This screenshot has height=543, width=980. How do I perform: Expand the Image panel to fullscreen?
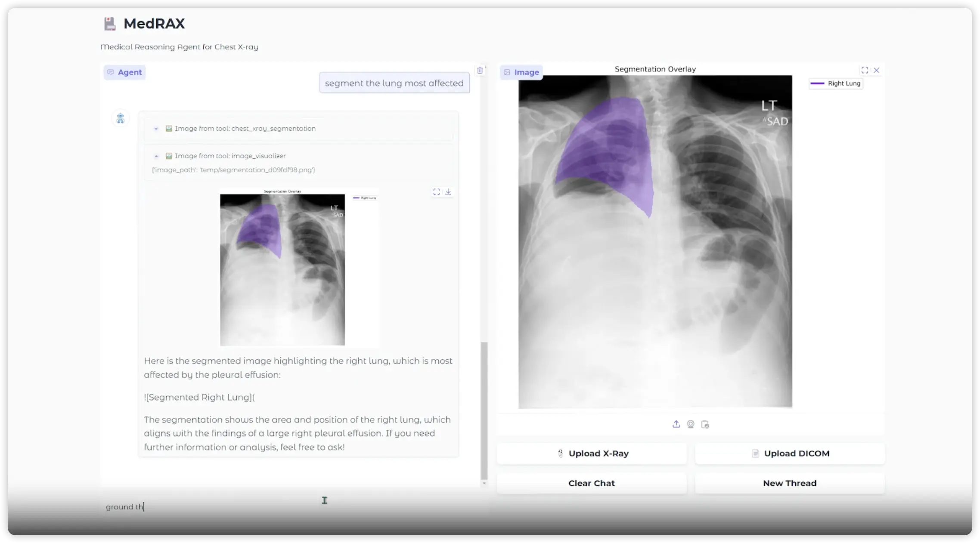(864, 70)
